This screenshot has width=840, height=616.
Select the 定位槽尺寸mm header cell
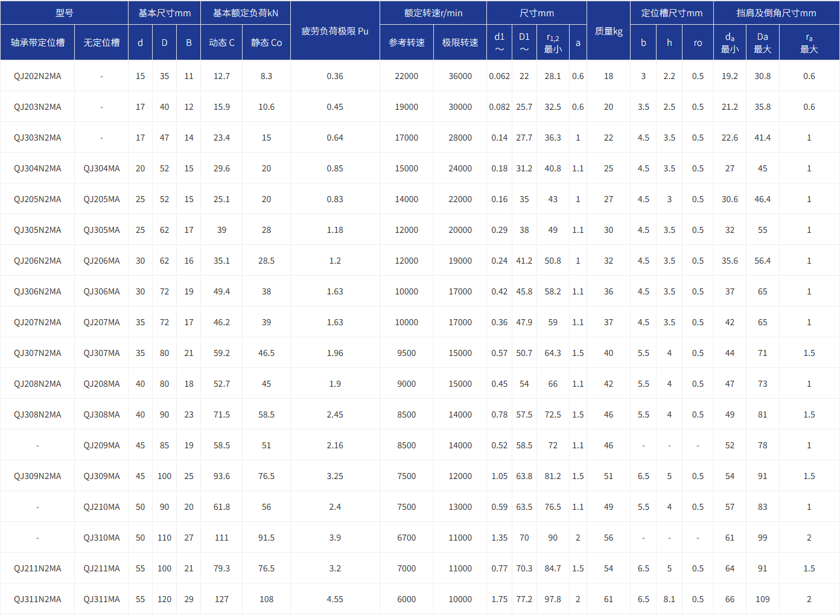point(672,13)
